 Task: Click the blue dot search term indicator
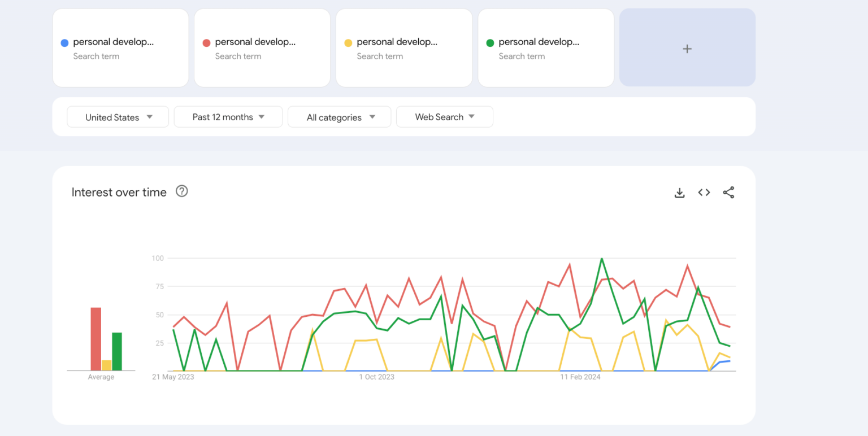coord(64,43)
